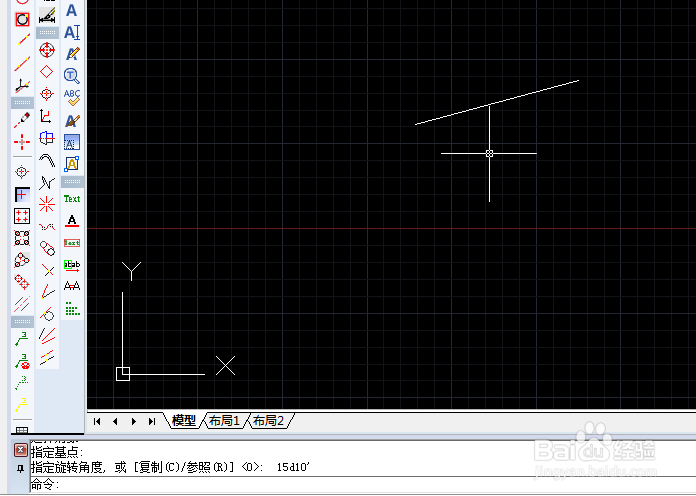Click the AA text alignment icon

point(72,286)
